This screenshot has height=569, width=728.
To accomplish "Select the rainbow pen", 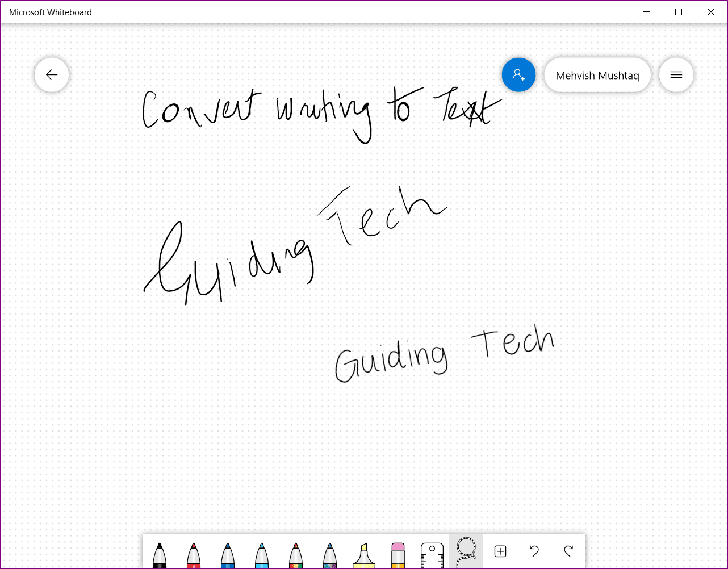I will 296,555.
